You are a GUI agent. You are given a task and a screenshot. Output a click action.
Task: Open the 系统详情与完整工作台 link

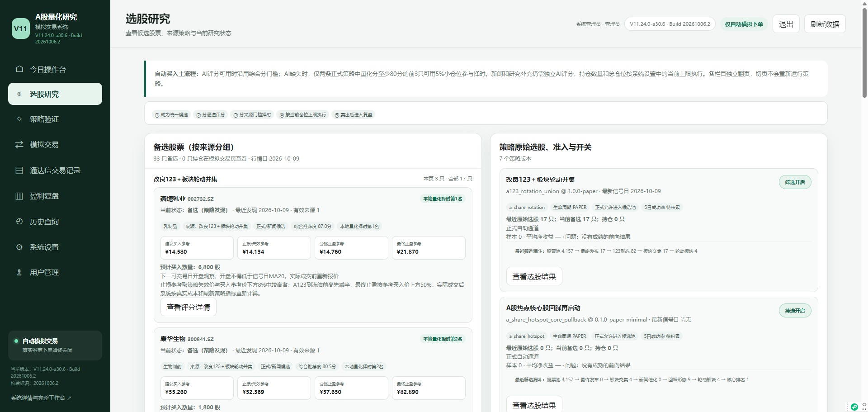coord(41,398)
